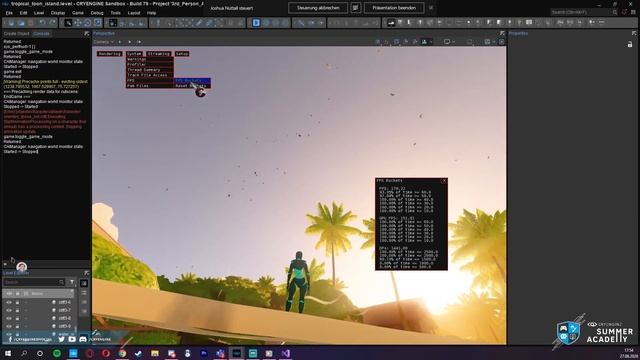
Task: Toggle visibility eye for cliff3-9
Action: (9, 326)
